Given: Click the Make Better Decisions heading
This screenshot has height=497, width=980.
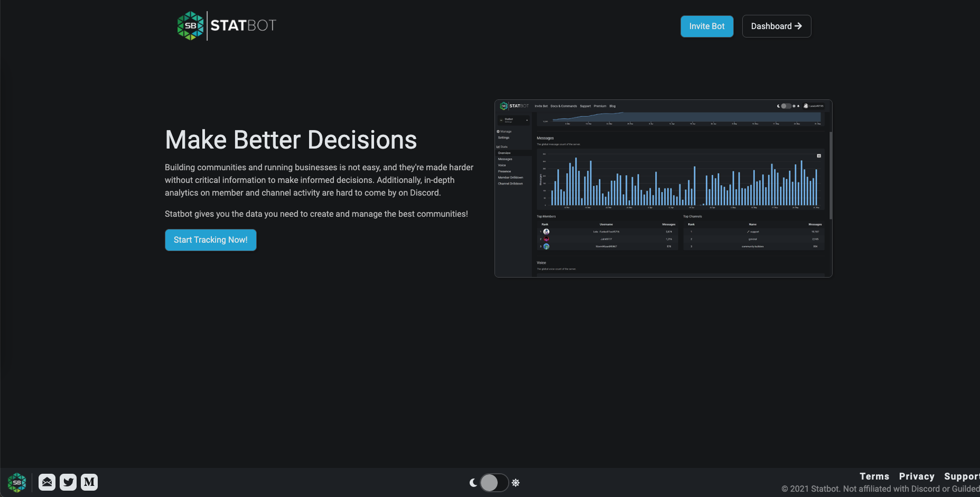Looking at the screenshot, I should coord(291,140).
